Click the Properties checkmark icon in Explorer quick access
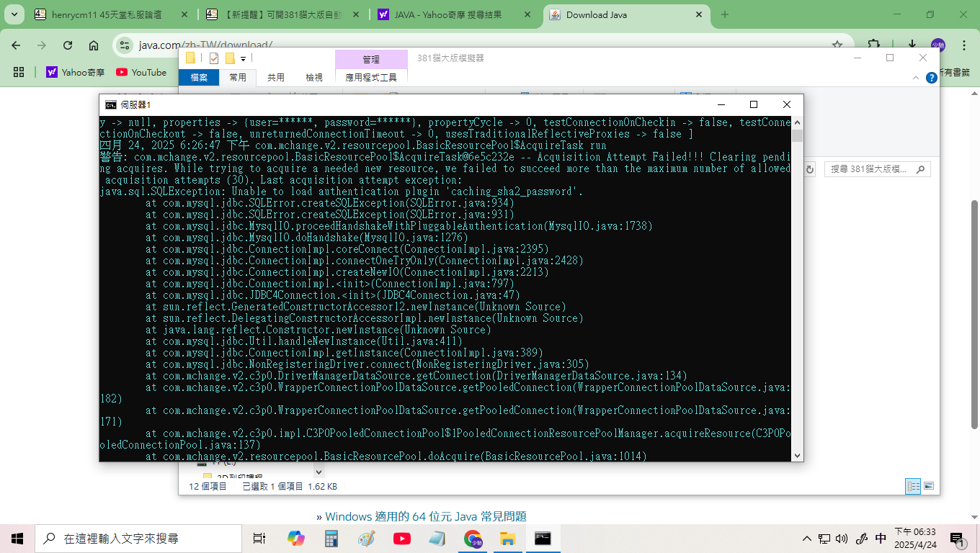The image size is (980, 553). (x=214, y=58)
